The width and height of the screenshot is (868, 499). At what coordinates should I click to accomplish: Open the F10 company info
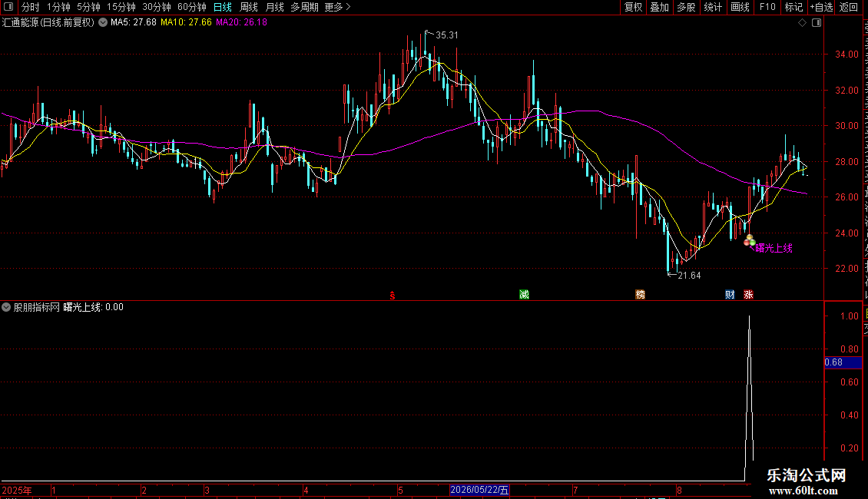pyautogui.click(x=767, y=7)
